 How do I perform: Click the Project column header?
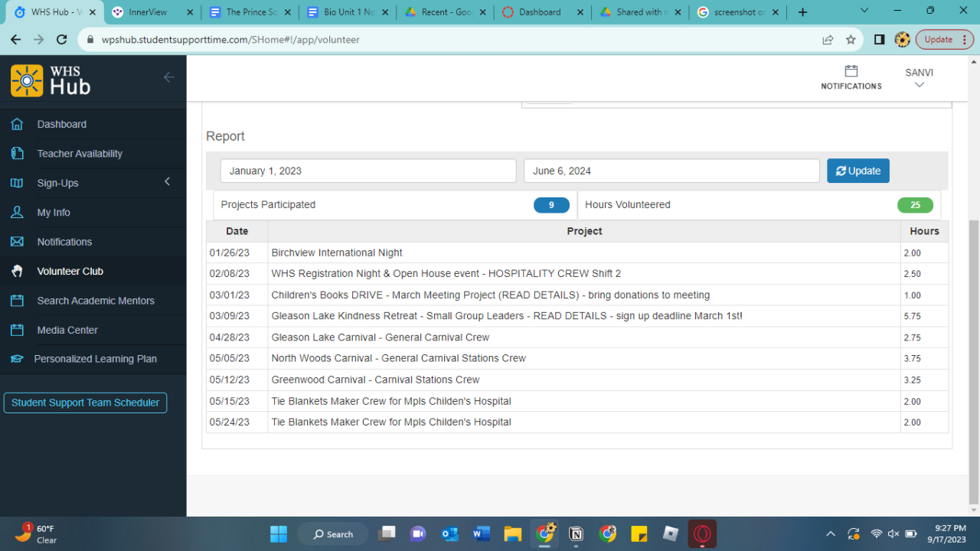[584, 231]
